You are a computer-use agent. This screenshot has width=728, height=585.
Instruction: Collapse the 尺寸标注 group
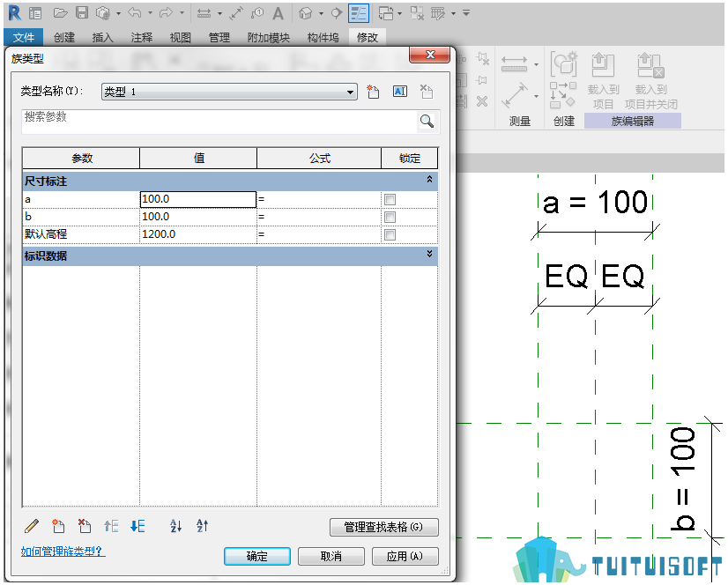[429, 180]
